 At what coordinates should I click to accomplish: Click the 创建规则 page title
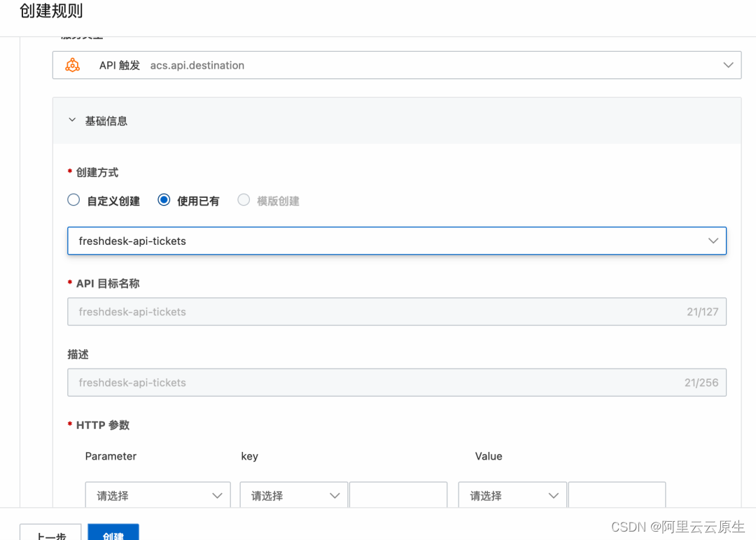click(x=51, y=10)
